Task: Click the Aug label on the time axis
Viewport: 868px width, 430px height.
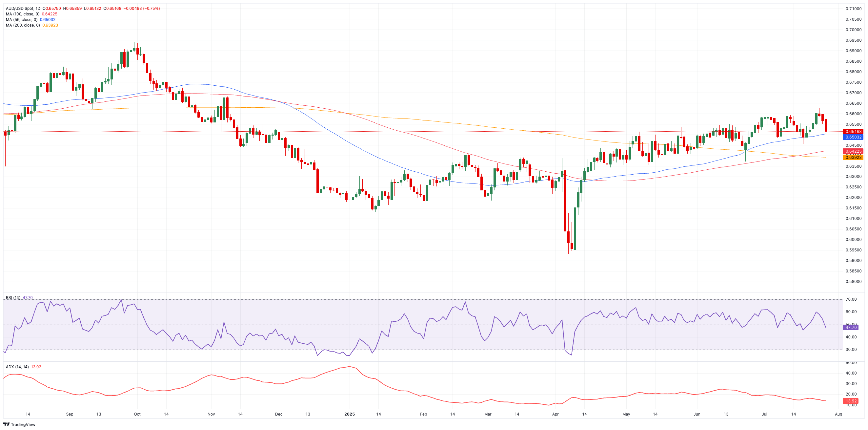Action: [x=838, y=414]
